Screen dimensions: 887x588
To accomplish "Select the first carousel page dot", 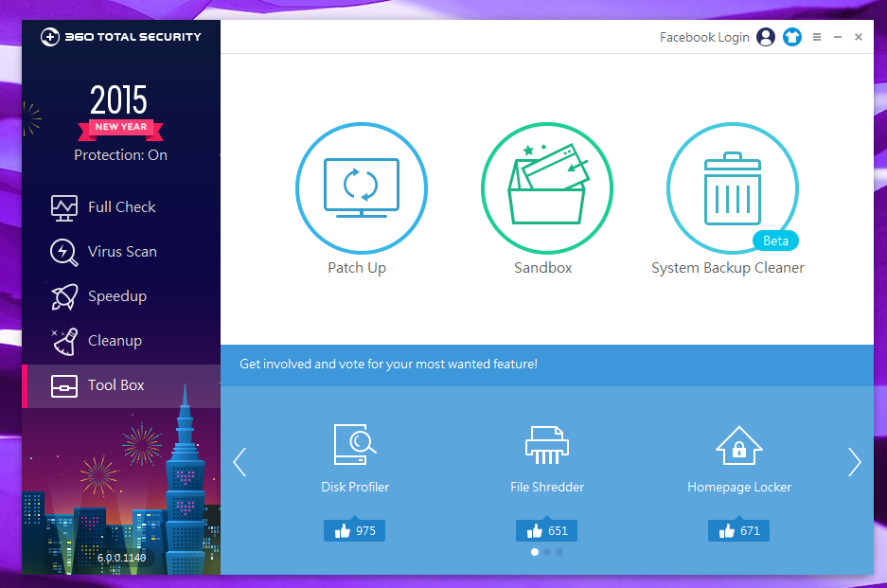I will [x=535, y=552].
